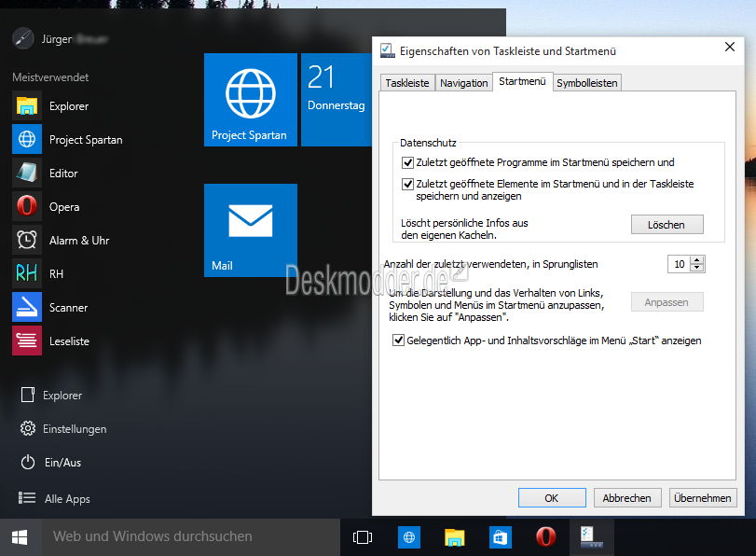
Task: Click the greyed Anpassen button
Action: tap(667, 302)
